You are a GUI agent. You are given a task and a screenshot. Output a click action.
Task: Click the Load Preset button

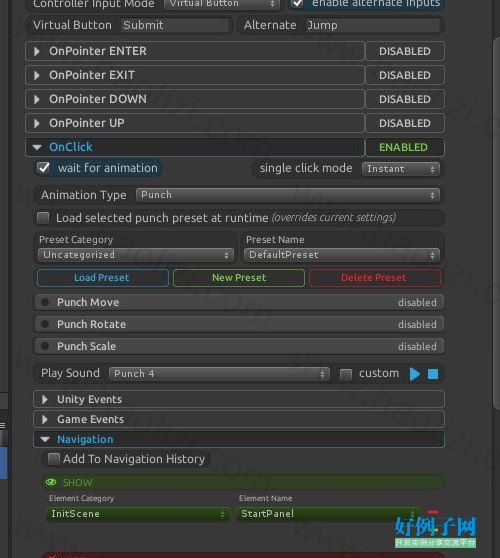tap(102, 278)
